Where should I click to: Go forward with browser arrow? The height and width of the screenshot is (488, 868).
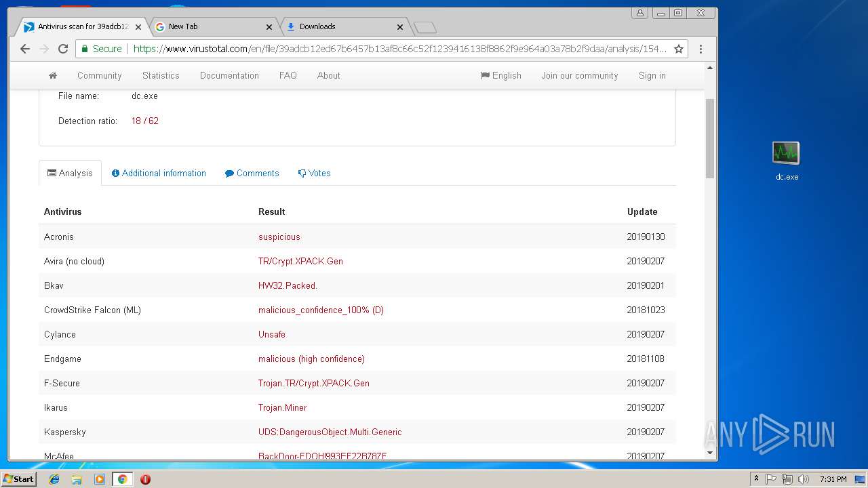[x=44, y=49]
